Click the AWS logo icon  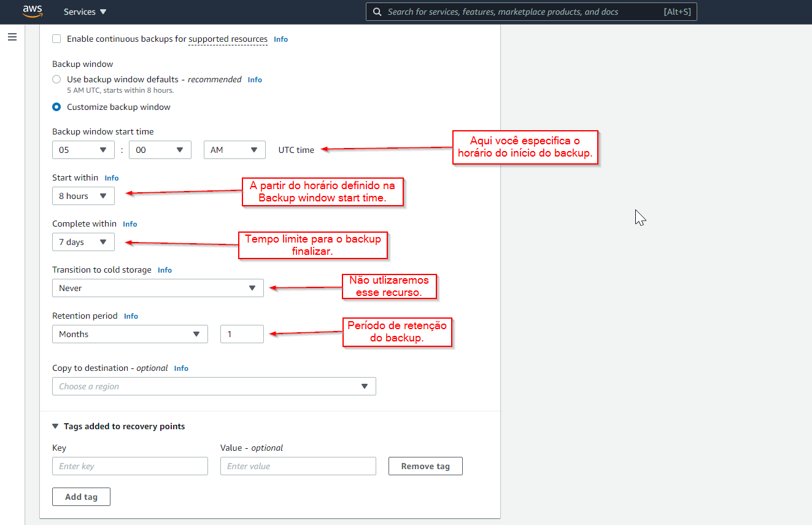pos(33,12)
